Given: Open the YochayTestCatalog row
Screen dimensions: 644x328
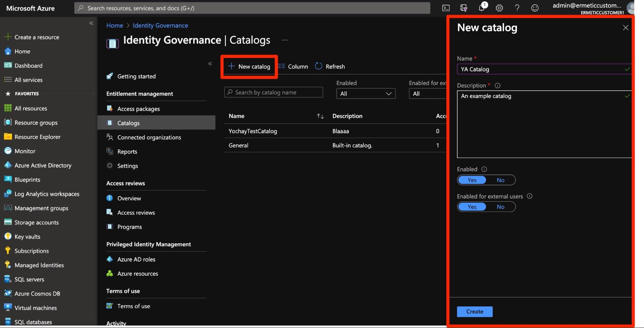Looking at the screenshot, I should click(335, 131).
